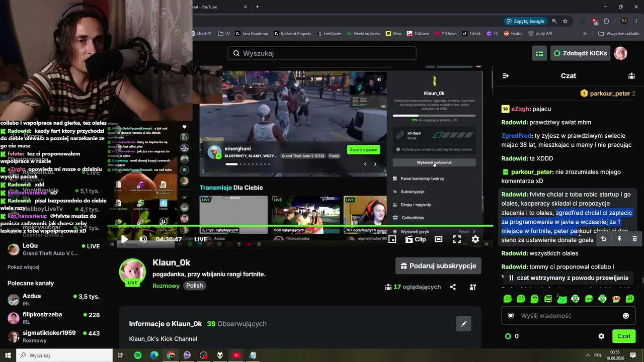Screen dimensions: 644x362
Task: Open a new browser tab
Action: tap(258, 7)
